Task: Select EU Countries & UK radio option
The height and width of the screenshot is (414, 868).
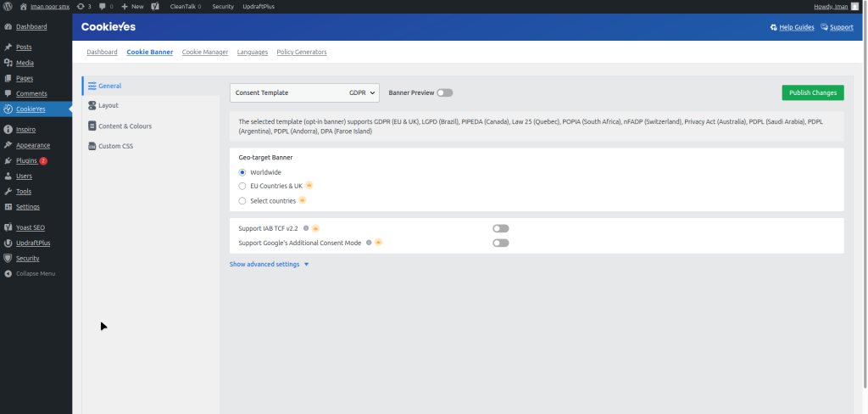Action: coord(242,186)
